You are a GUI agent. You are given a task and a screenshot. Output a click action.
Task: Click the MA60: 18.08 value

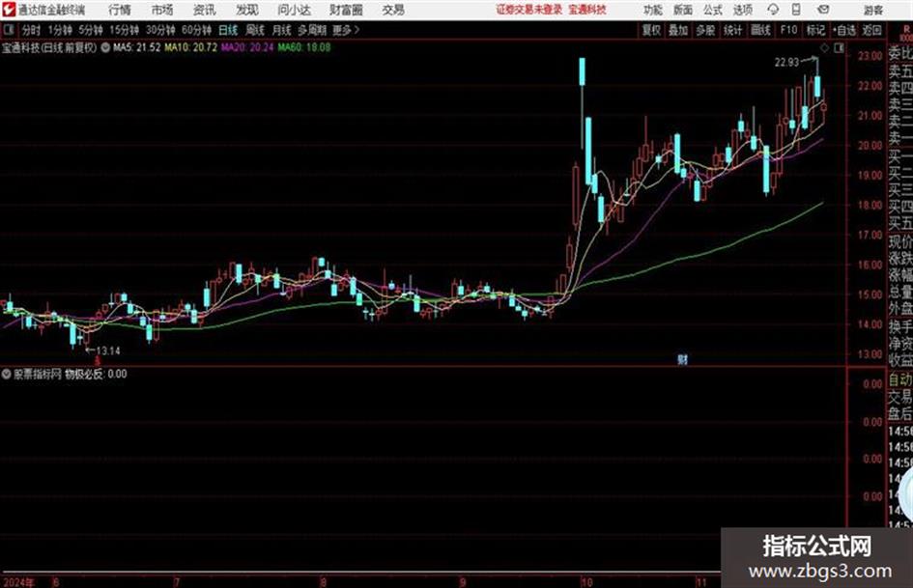coord(304,47)
